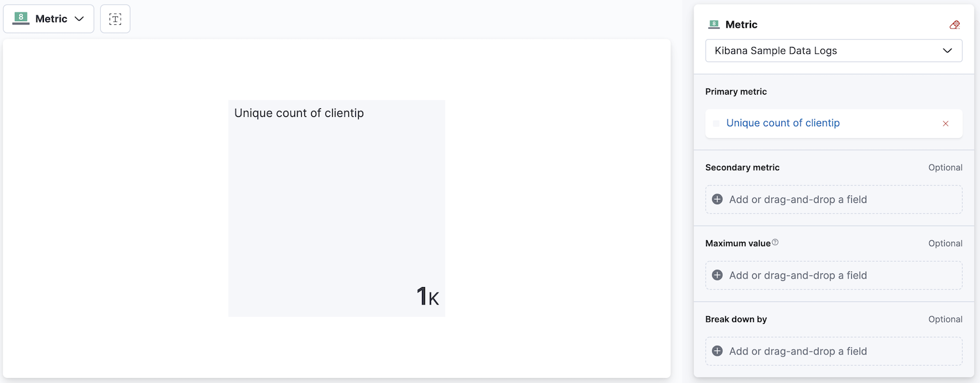Click the plus icon under Secondary metric
This screenshot has width=980, height=383.
(717, 199)
